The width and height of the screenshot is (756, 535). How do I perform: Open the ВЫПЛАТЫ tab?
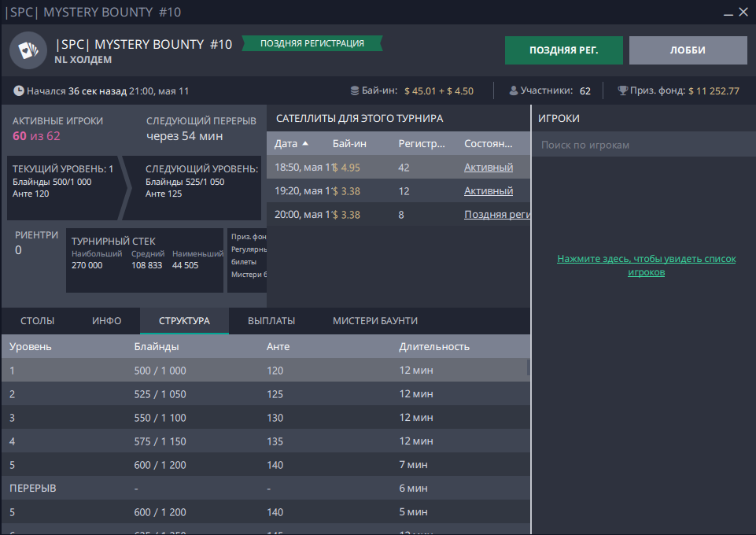click(271, 321)
